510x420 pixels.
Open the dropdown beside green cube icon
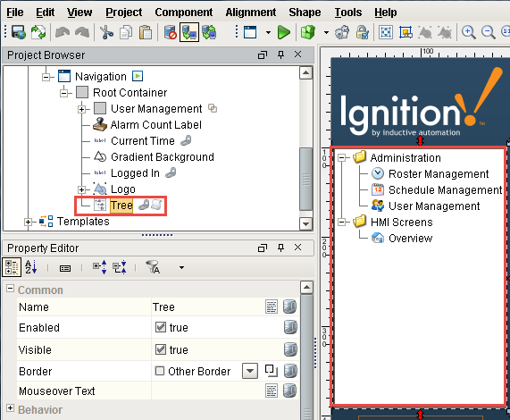pyautogui.click(x=326, y=32)
